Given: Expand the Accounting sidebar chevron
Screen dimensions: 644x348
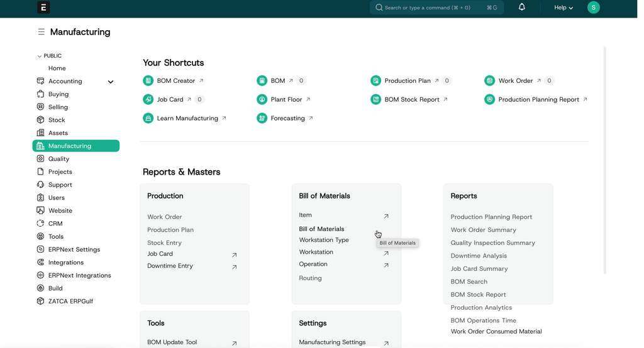Looking at the screenshot, I should click(x=111, y=82).
